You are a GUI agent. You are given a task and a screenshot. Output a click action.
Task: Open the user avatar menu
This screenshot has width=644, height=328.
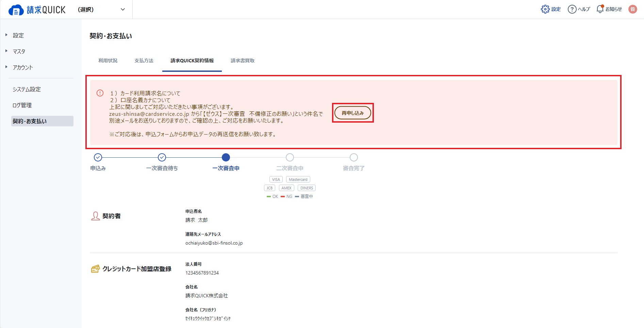[x=633, y=9]
